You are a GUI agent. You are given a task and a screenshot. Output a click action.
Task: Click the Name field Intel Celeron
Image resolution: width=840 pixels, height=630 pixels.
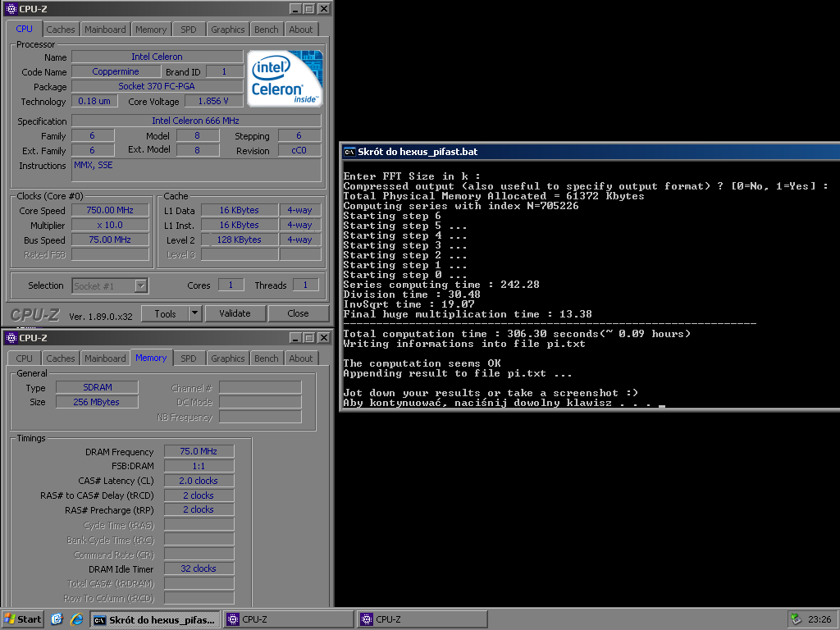pos(157,57)
